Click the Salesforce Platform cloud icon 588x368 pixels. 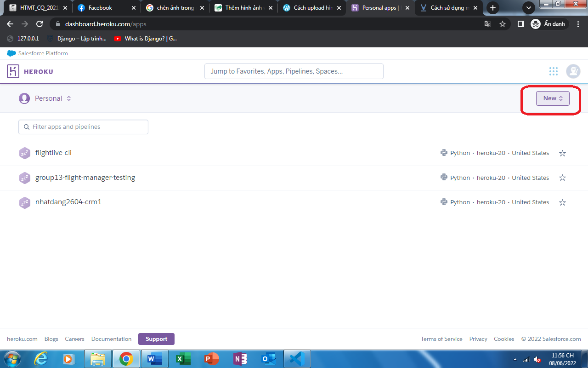[11, 53]
